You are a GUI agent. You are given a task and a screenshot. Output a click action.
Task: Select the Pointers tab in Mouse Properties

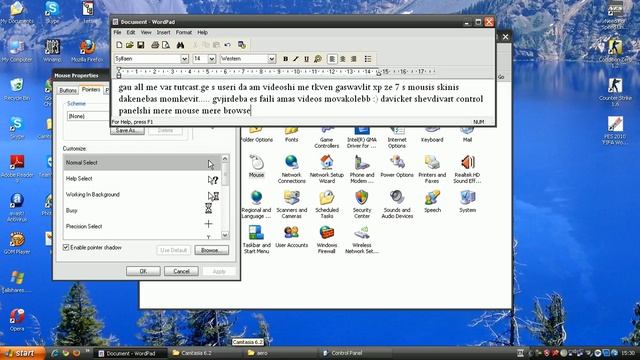point(91,89)
